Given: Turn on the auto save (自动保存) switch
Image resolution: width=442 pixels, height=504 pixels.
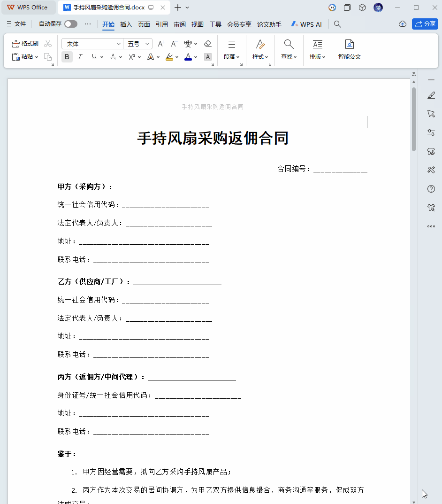Looking at the screenshot, I should [71, 24].
